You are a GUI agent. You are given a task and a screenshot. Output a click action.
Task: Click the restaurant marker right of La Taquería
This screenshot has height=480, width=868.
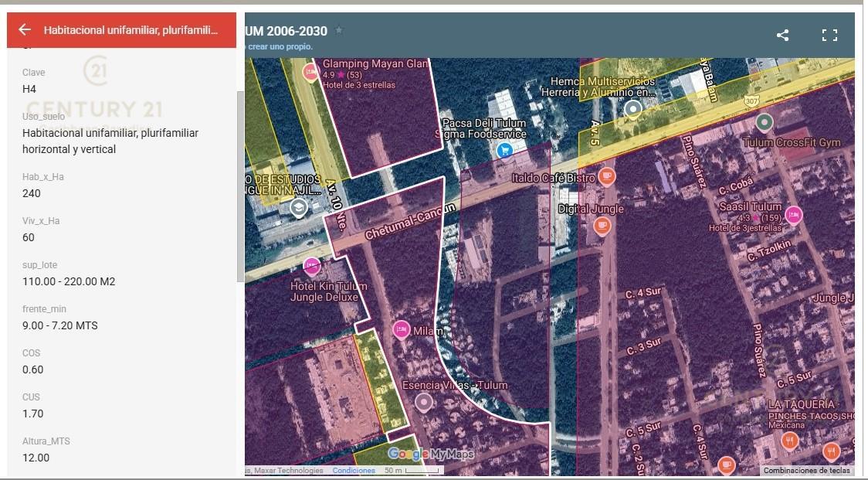(x=830, y=451)
